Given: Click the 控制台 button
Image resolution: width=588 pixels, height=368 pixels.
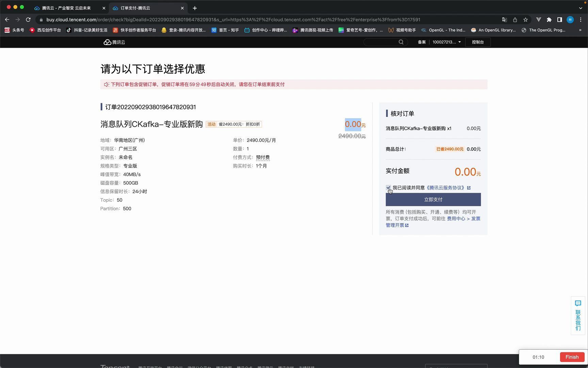Looking at the screenshot, I should click(478, 42).
